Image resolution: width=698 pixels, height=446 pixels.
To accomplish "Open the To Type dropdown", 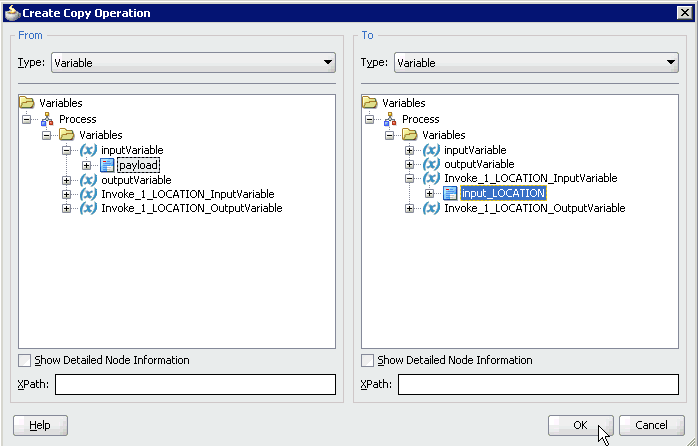I will tap(536, 63).
